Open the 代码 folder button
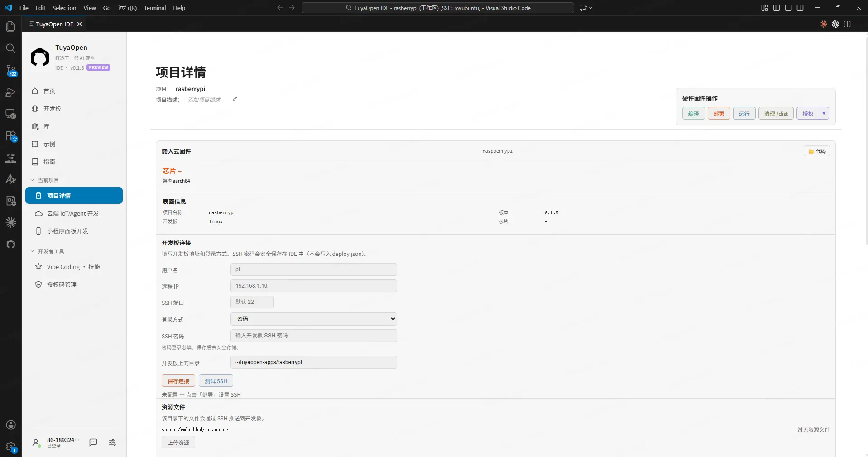Screen dimensions: 868x457 coord(817,151)
